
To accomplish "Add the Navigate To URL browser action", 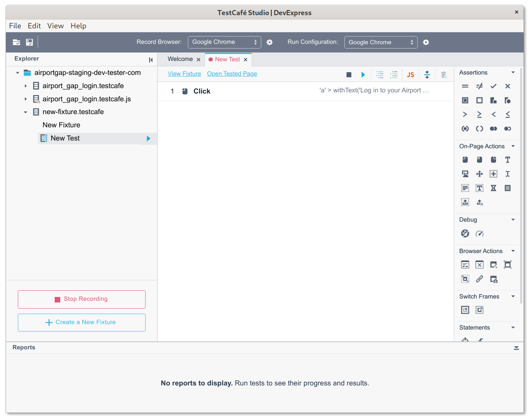I will (x=465, y=265).
